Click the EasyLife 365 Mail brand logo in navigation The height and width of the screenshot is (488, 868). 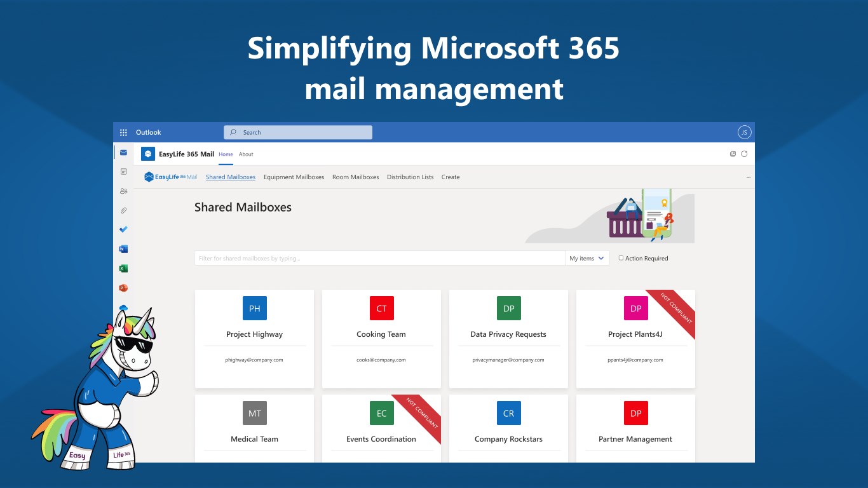tap(170, 177)
